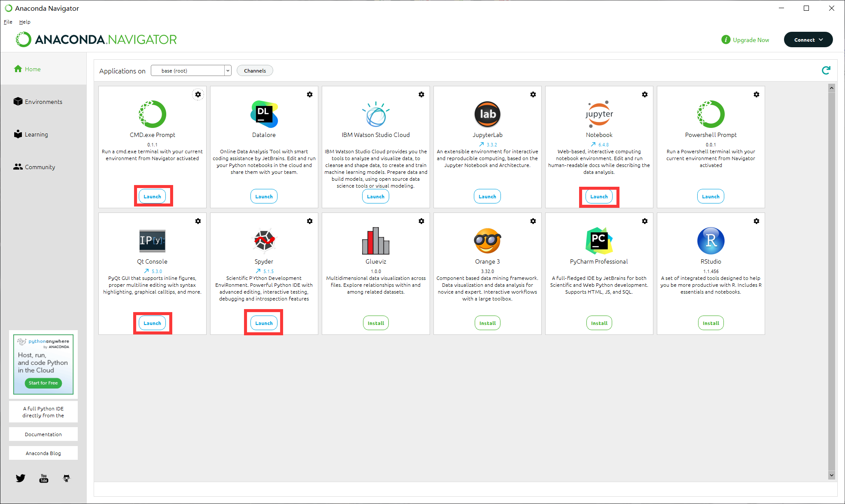Install Glueviz application
845x504 pixels.
pyautogui.click(x=375, y=323)
